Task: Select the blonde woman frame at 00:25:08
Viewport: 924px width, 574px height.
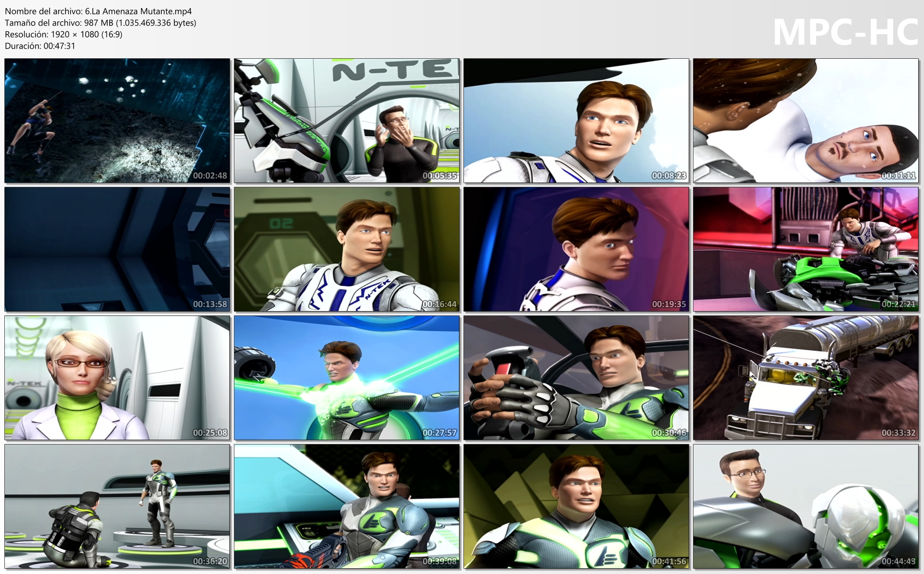Action: click(x=117, y=378)
